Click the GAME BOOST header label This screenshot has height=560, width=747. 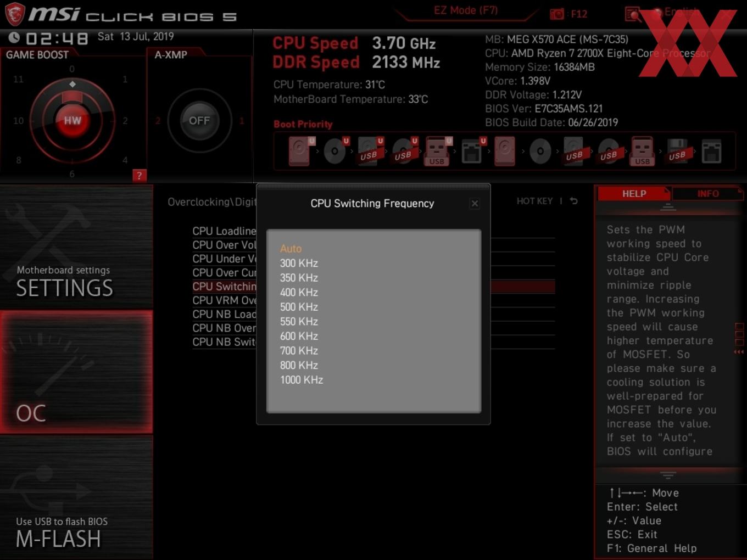(37, 55)
